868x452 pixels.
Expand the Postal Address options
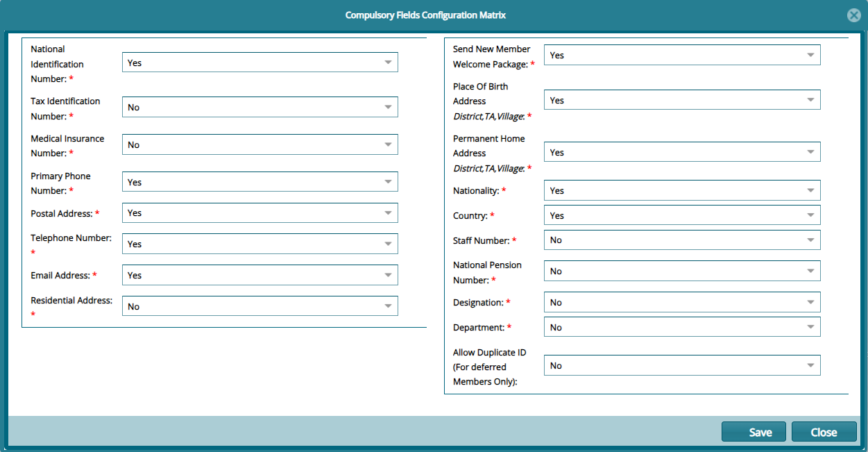(x=387, y=212)
